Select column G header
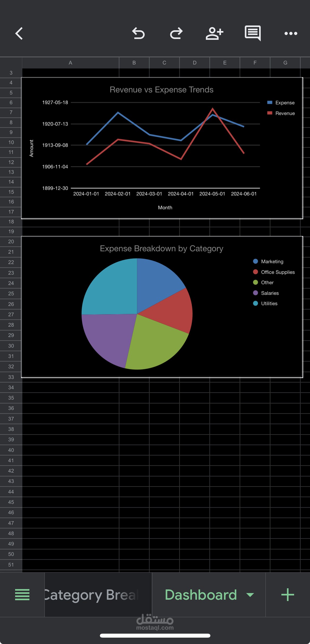The height and width of the screenshot is (644, 310). (x=285, y=63)
